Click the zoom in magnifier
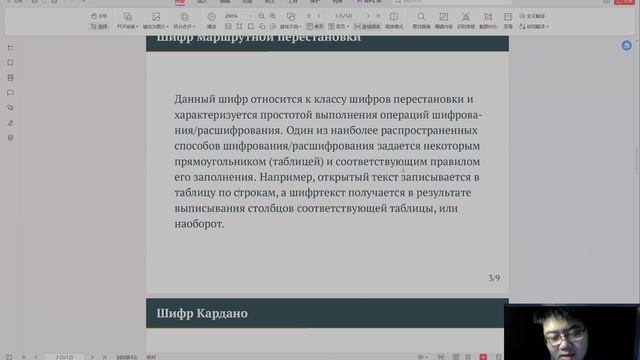This screenshot has width=640, height=360. coord(273,16)
